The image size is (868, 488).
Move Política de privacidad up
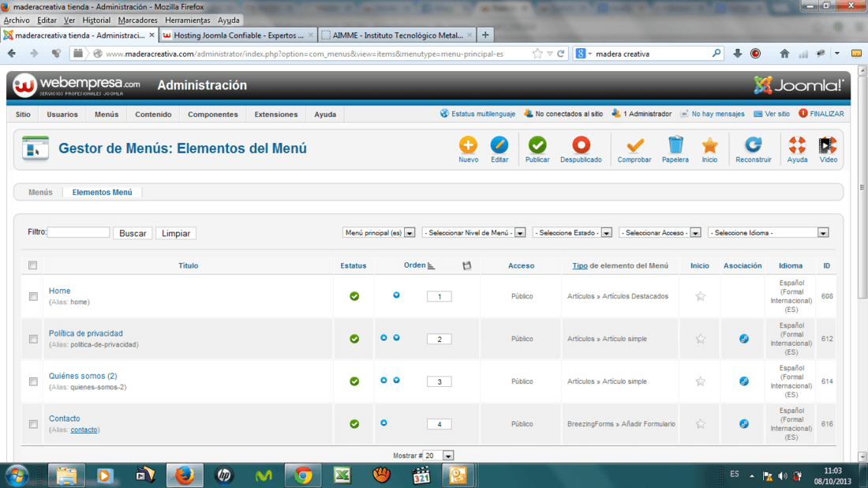pyautogui.click(x=383, y=338)
